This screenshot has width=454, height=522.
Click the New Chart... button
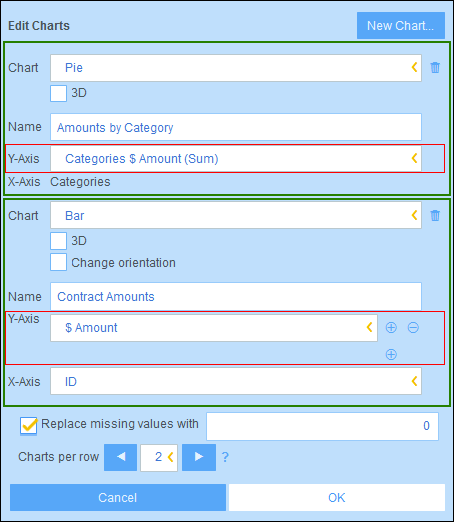coord(401,26)
